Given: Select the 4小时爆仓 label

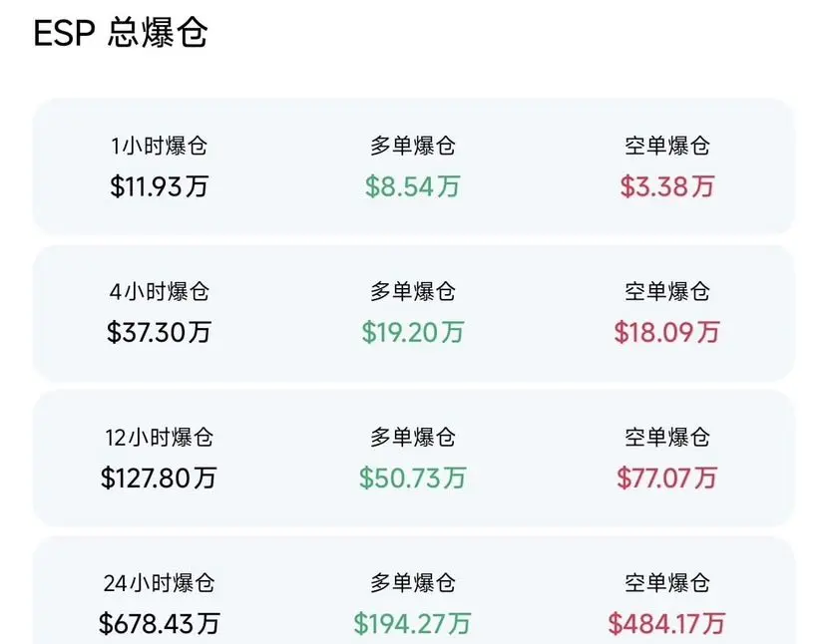Looking at the screenshot, I should pos(159,292).
